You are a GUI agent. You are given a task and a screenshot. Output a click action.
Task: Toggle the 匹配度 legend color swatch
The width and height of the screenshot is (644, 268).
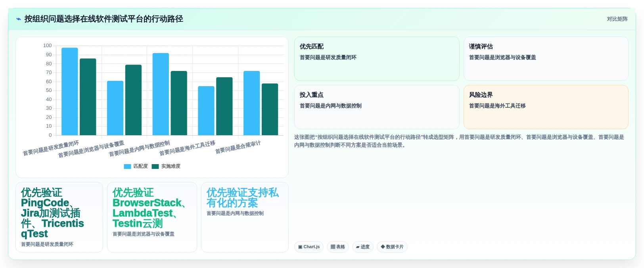click(127, 167)
